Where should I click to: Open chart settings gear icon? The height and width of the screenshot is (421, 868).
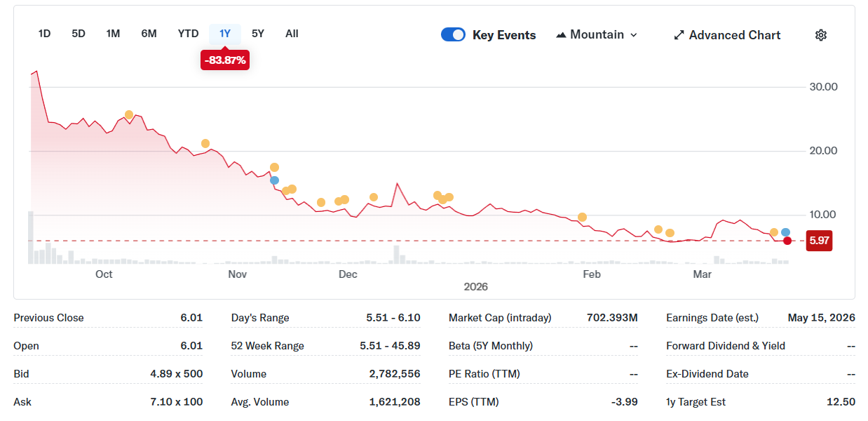click(x=821, y=35)
